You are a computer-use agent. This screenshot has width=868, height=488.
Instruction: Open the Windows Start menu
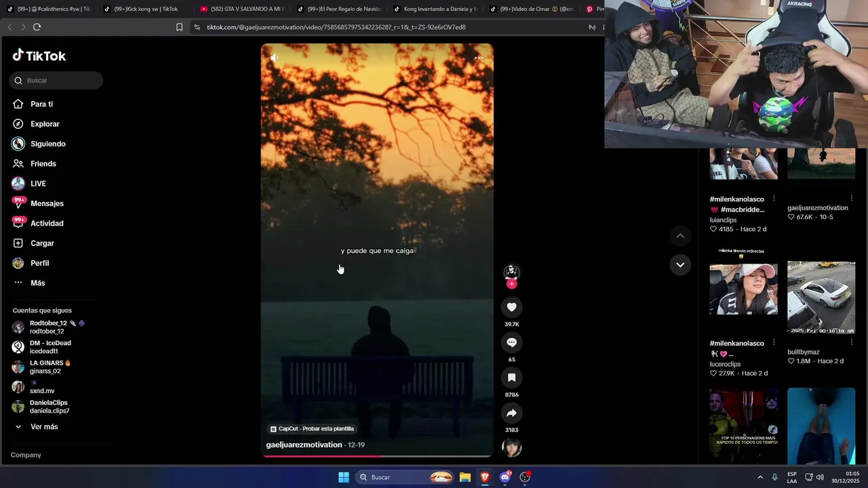pos(344,477)
